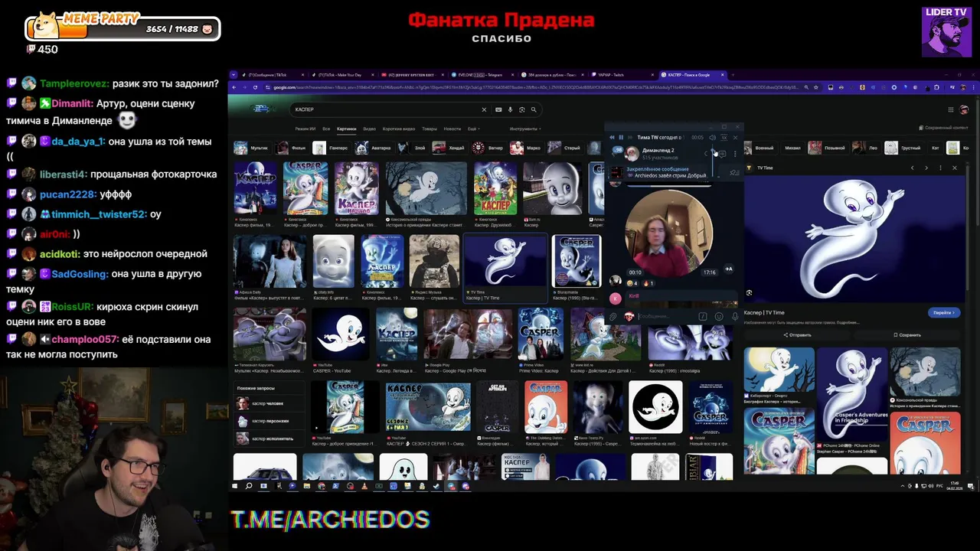This screenshot has width=980, height=551.
Task: Open the Windows Start button
Action: tap(236, 486)
